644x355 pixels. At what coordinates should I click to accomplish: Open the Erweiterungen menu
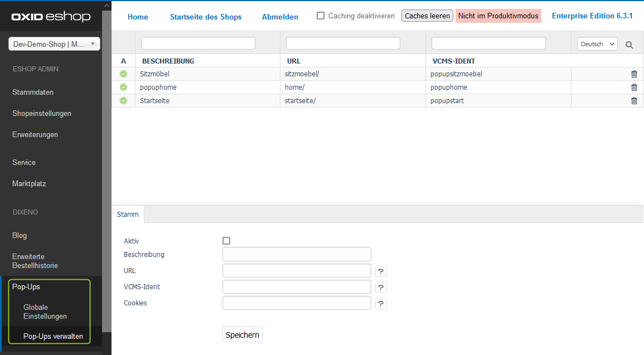(x=35, y=135)
